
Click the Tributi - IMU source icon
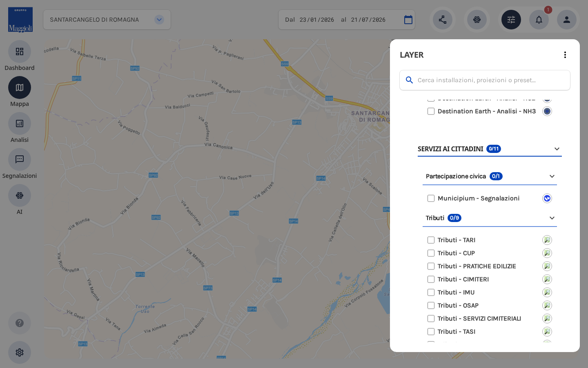point(547,292)
